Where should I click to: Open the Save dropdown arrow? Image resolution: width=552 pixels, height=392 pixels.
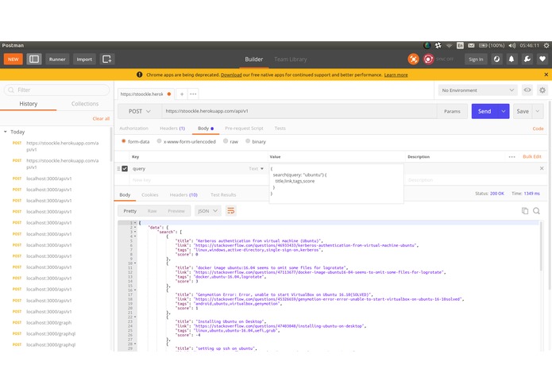pos(538,111)
